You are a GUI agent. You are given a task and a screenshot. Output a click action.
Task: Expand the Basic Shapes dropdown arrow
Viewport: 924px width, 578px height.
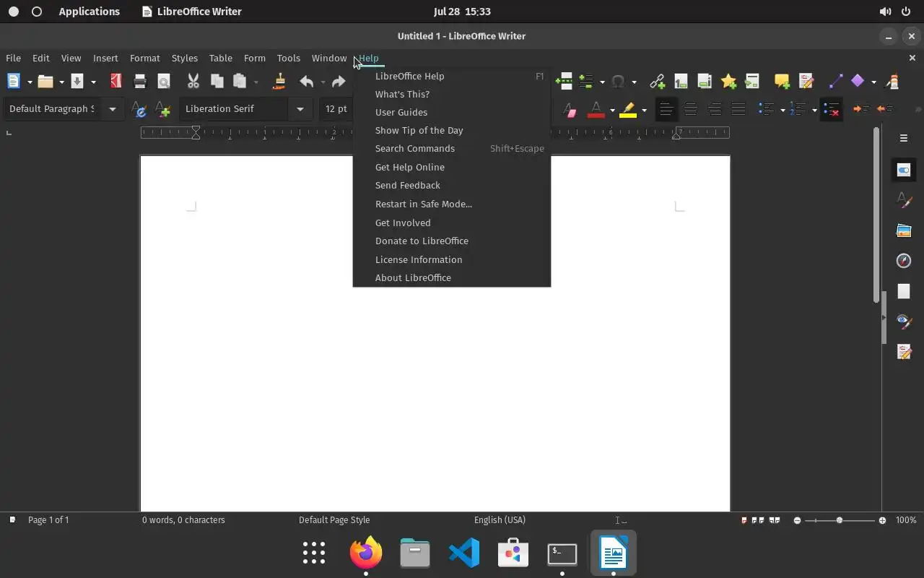873,82
